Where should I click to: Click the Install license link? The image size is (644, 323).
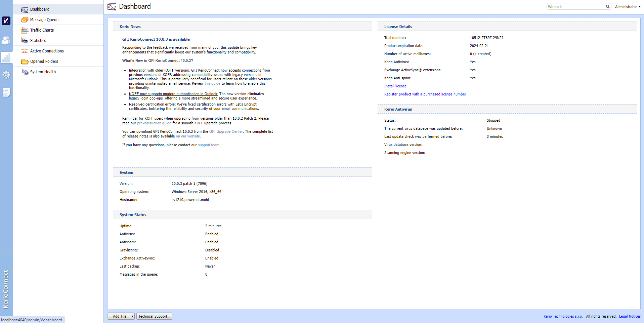[x=396, y=86]
